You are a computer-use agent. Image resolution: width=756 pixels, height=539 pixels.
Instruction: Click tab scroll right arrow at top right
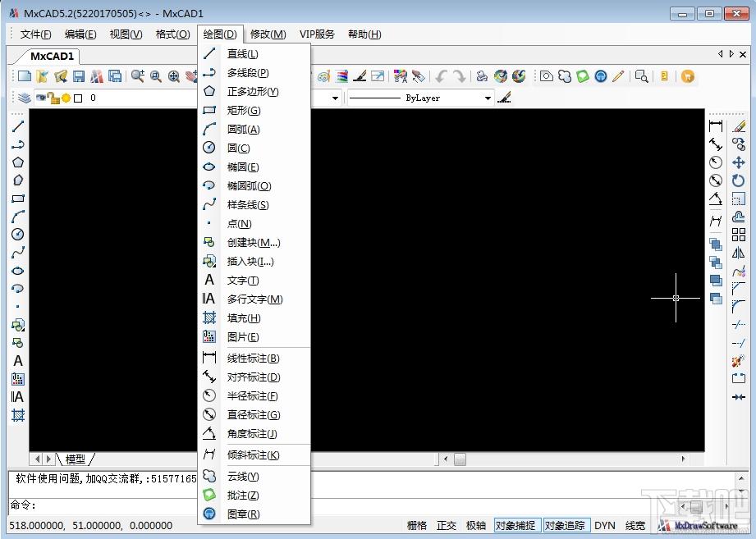pyautogui.click(x=731, y=54)
